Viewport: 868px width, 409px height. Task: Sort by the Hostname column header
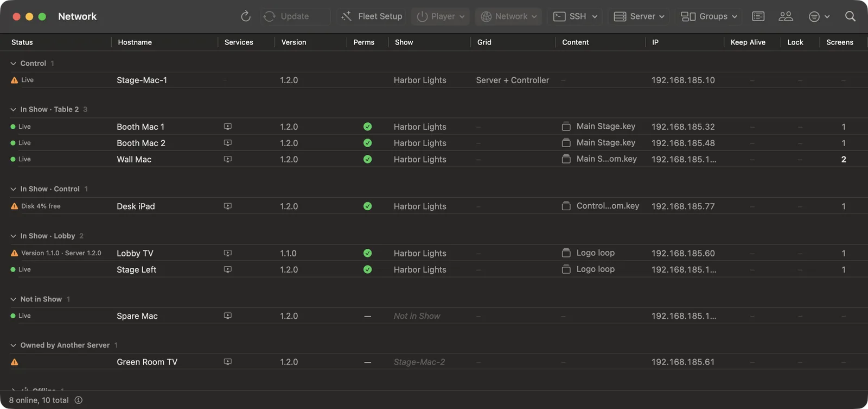point(135,42)
